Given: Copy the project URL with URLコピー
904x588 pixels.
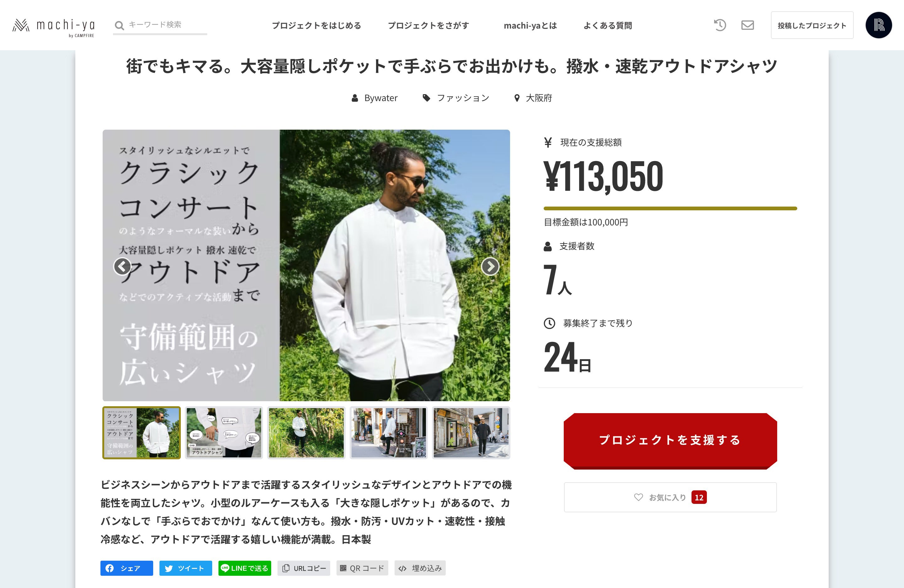Looking at the screenshot, I should click(x=304, y=568).
